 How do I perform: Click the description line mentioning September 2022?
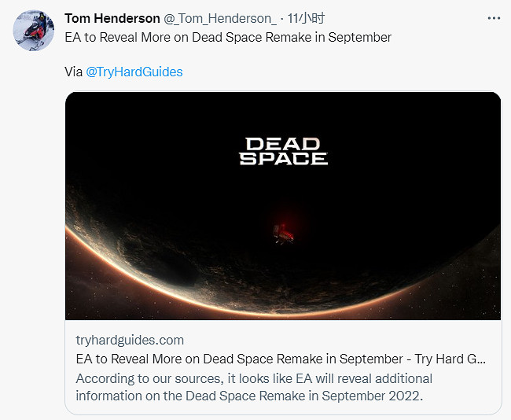tap(249, 396)
